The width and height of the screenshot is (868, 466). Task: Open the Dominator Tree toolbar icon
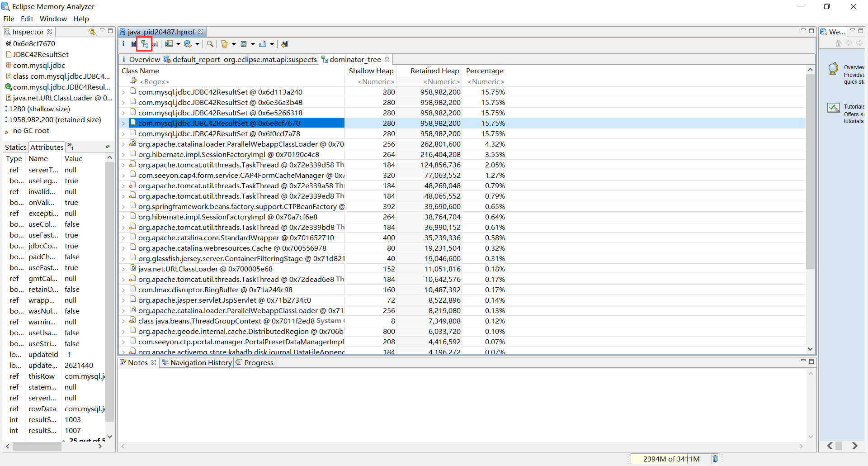click(144, 44)
